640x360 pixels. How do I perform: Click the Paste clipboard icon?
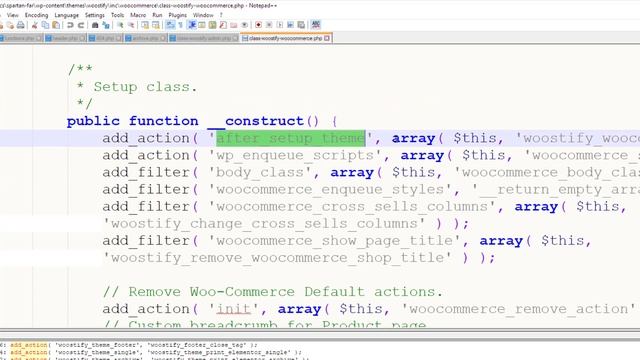pos(56,25)
